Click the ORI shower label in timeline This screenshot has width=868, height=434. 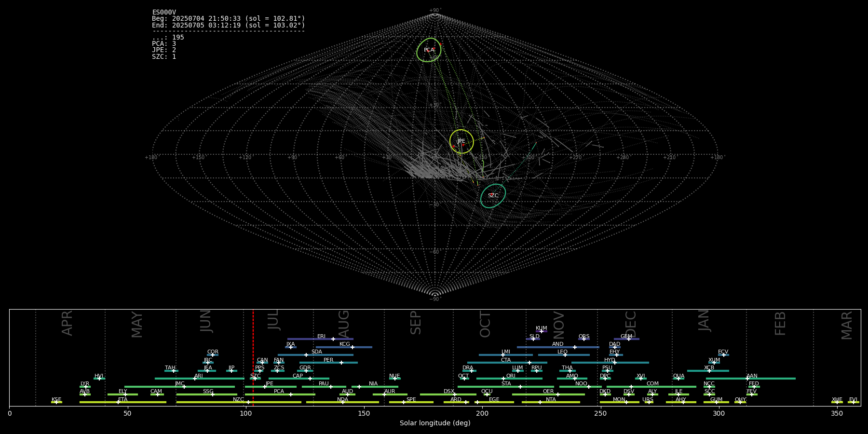click(511, 376)
